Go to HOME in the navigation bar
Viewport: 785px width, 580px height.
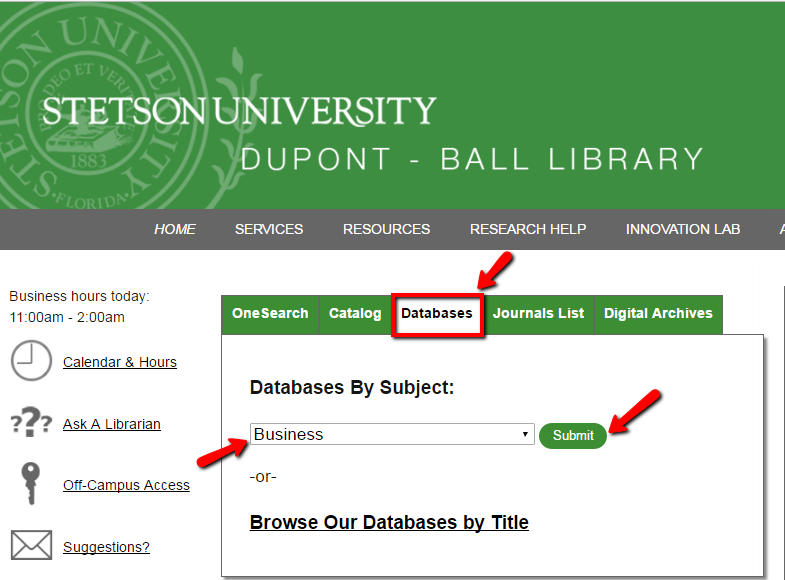tap(175, 229)
